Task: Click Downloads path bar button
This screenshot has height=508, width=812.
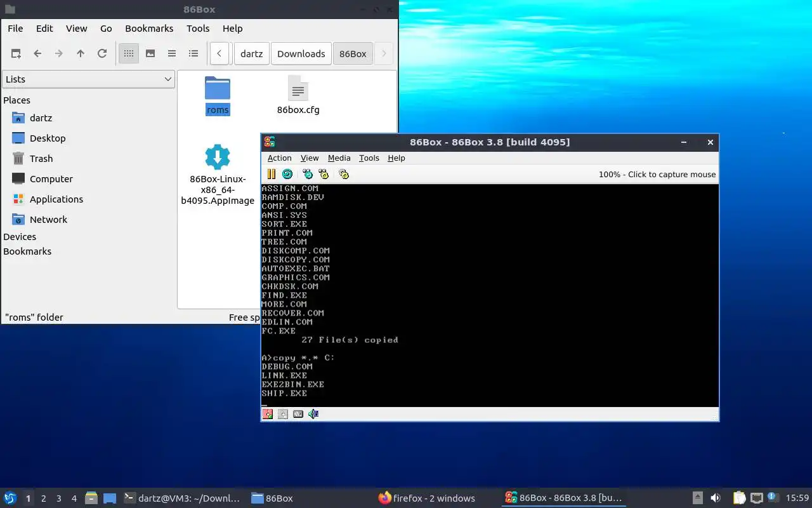Action: tap(301, 54)
